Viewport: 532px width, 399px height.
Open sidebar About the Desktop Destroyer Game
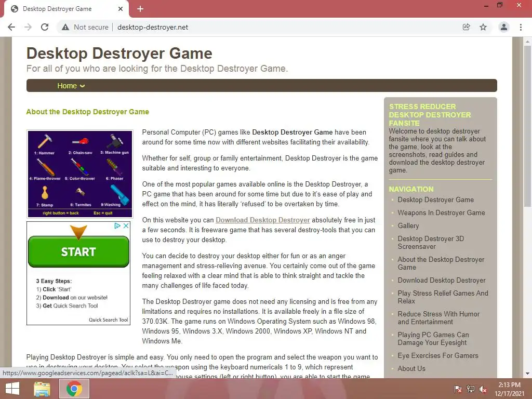(441, 263)
